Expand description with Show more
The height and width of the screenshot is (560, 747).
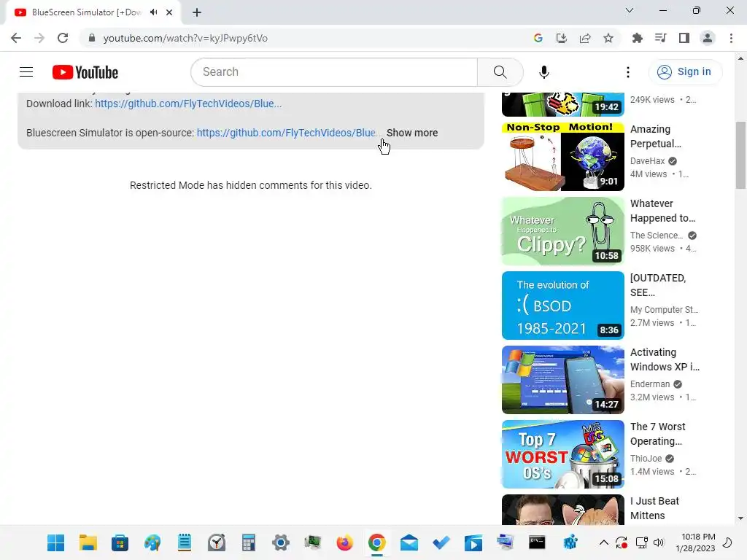click(412, 133)
